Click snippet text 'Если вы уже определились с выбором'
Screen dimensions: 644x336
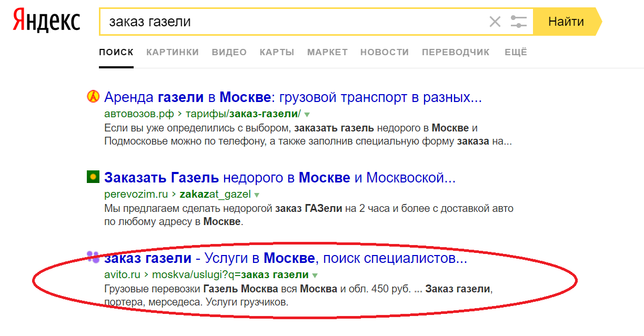197,128
